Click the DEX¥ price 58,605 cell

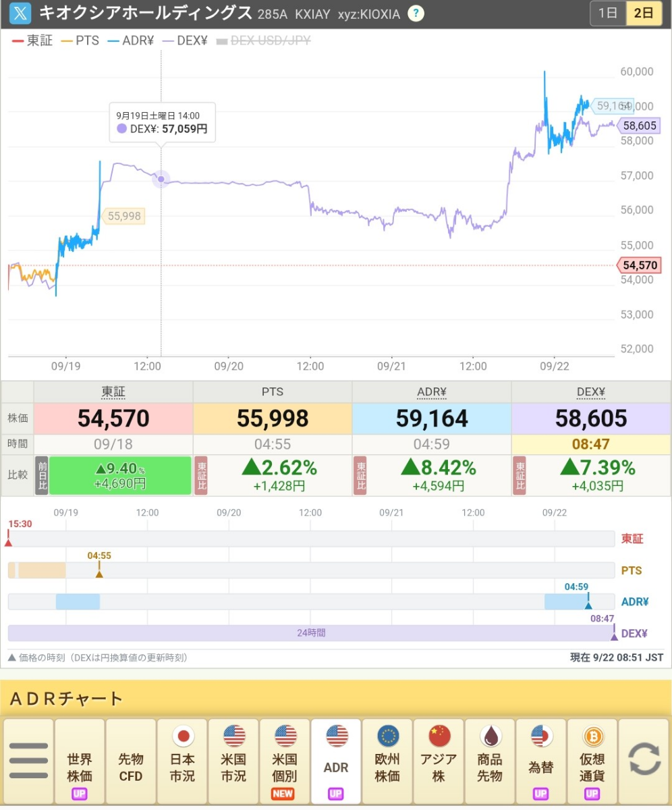coord(591,418)
